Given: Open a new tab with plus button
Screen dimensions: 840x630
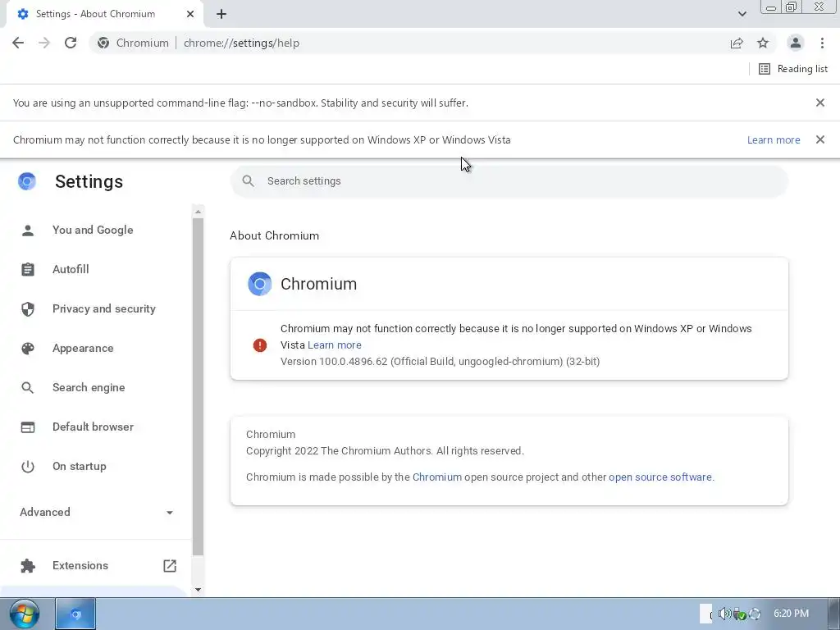Looking at the screenshot, I should point(221,14).
